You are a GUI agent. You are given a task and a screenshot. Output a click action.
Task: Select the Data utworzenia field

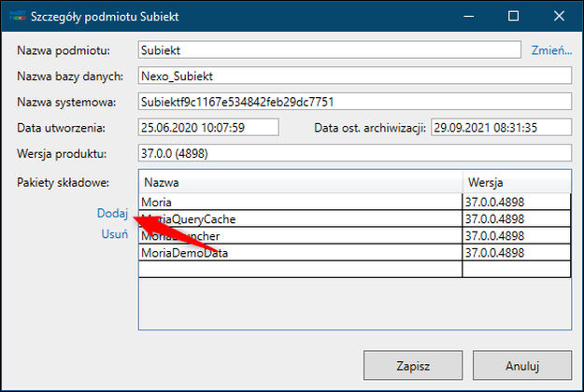[x=207, y=127]
